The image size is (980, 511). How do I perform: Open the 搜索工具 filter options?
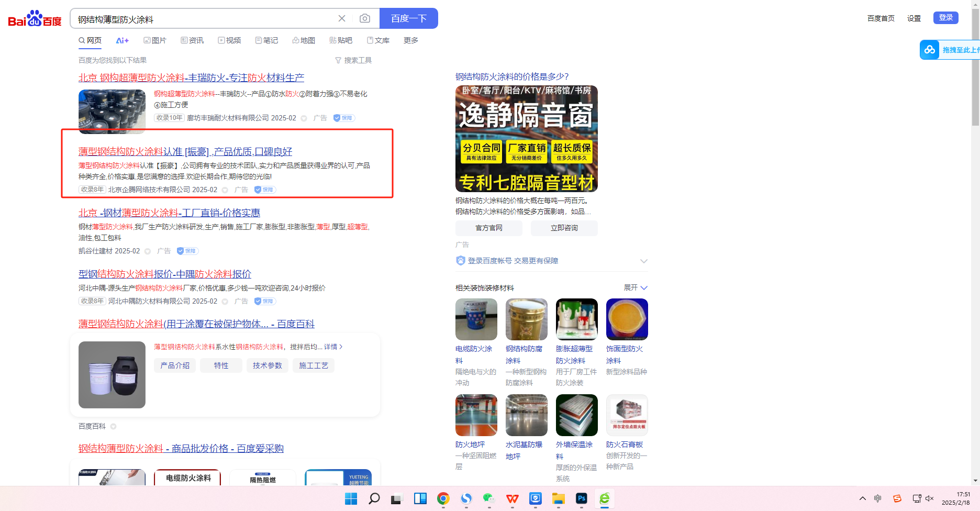click(353, 60)
